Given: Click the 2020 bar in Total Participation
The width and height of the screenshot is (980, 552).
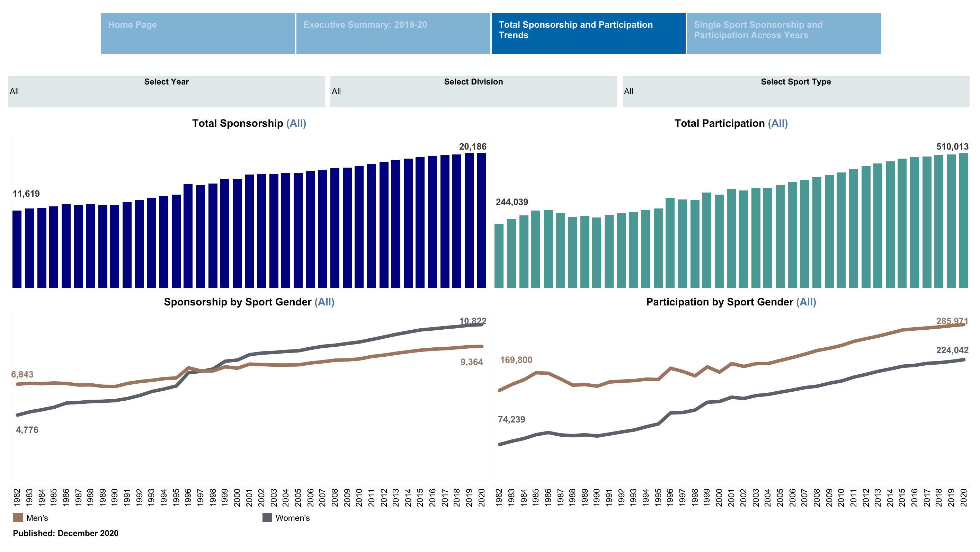Looking at the screenshot, I should [x=963, y=221].
